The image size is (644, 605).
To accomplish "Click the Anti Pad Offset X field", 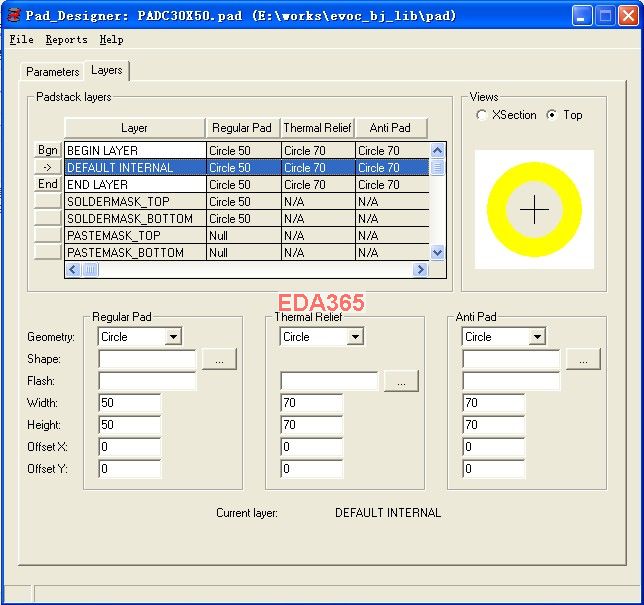I will click(494, 447).
